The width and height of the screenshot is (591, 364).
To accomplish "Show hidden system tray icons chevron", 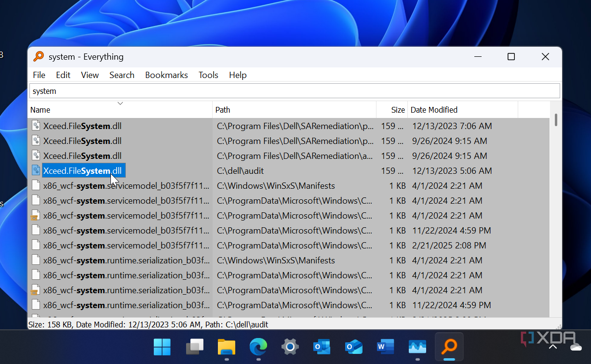I will (x=553, y=347).
